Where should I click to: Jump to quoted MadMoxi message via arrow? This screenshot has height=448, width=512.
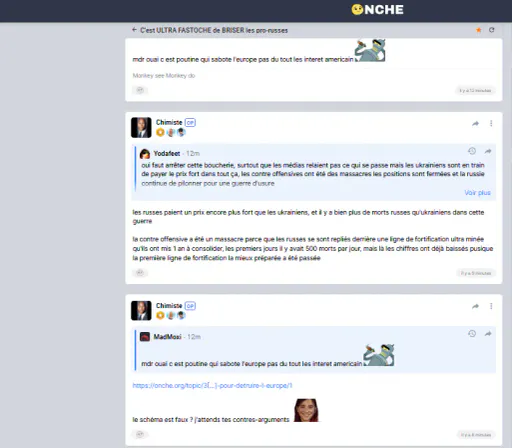tap(488, 334)
